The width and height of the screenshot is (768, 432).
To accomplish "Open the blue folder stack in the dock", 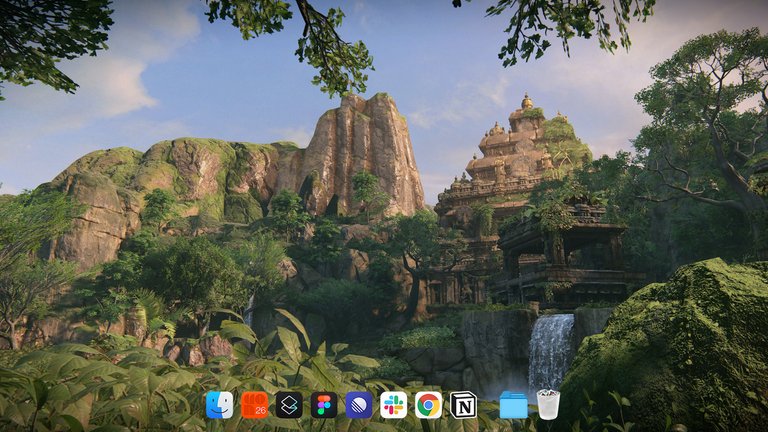I will [x=513, y=405].
